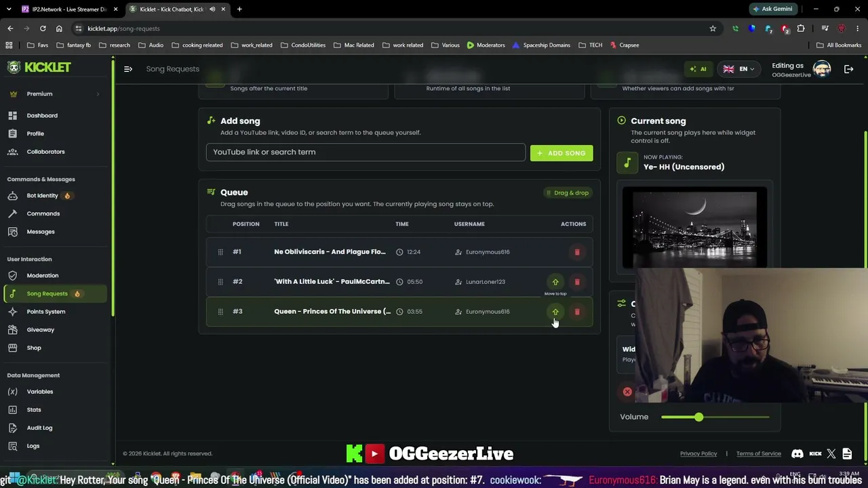
Task: Open the Moderators bookmark
Action: [x=486, y=45]
